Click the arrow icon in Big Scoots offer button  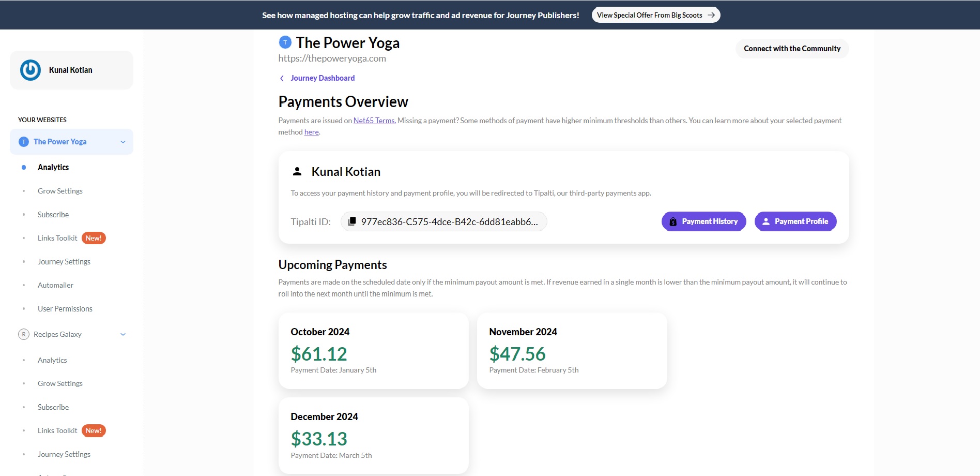point(711,15)
